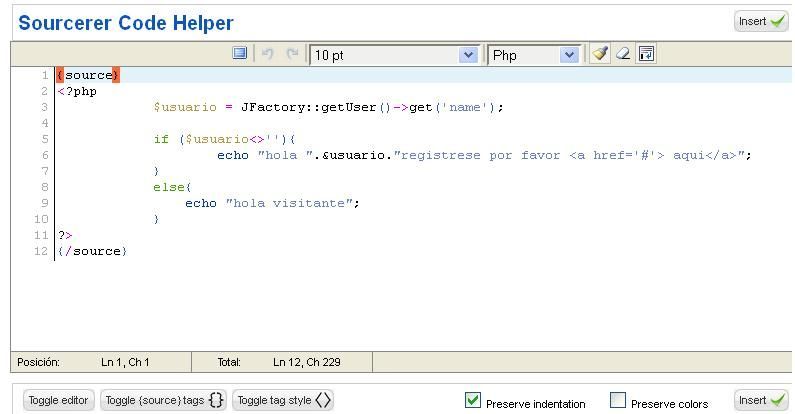Click the fullscreen editor icon in toolbar

pos(239,53)
